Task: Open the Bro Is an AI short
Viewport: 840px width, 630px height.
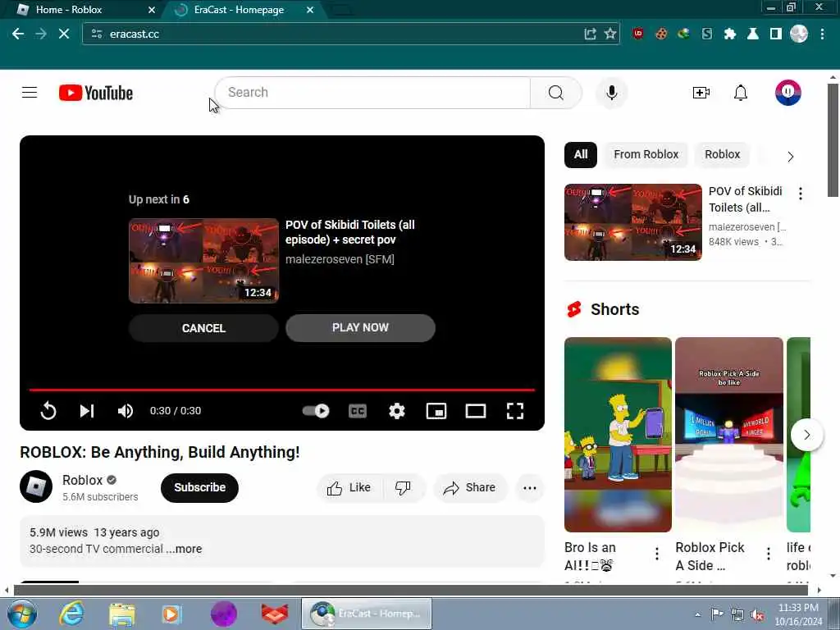Action: [618, 435]
